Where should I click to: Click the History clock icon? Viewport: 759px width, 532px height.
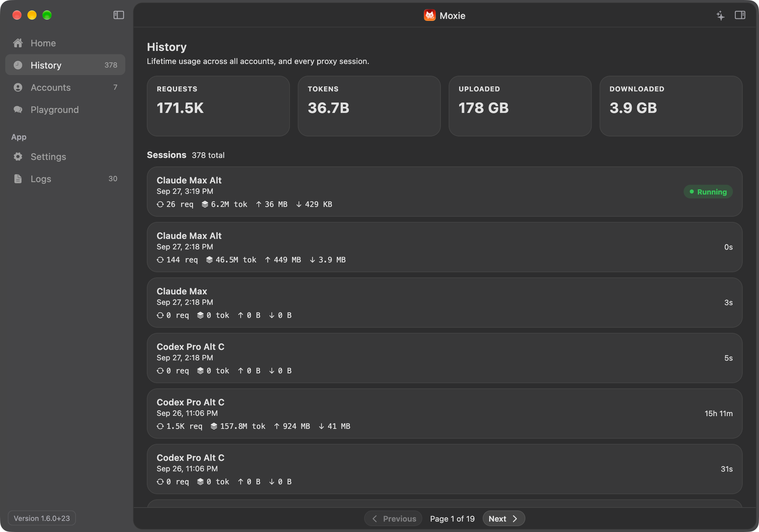click(18, 65)
